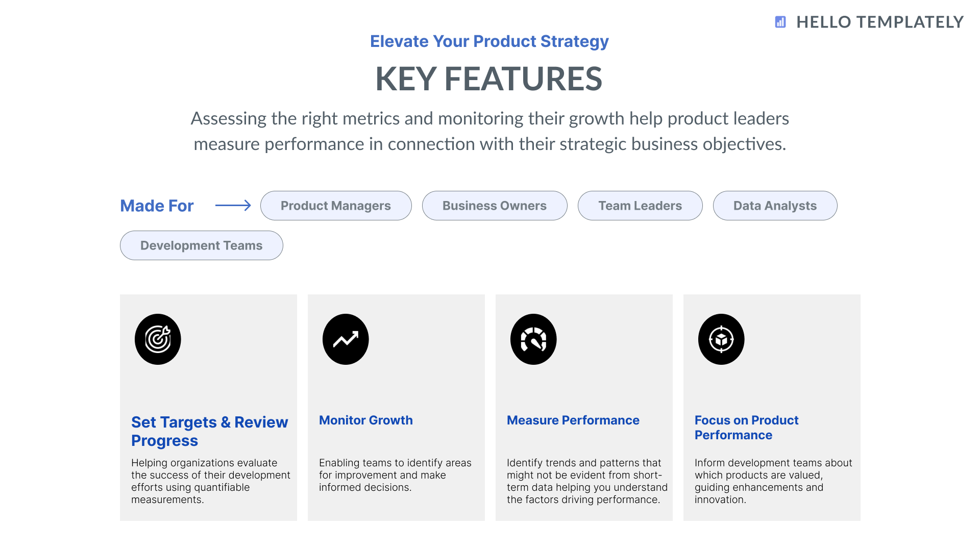Click the Hello Templately logo icon
The width and height of the screenshot is (980, 551).
780,22
